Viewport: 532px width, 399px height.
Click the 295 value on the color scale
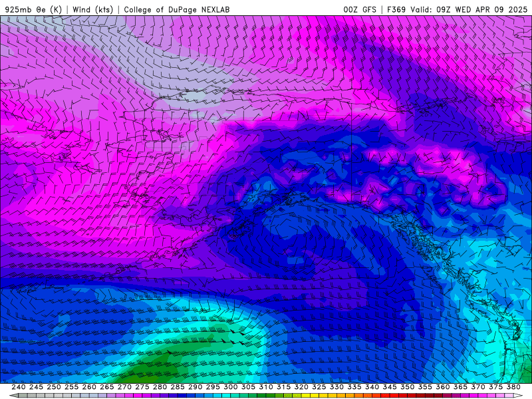click(x=213, y=387)
